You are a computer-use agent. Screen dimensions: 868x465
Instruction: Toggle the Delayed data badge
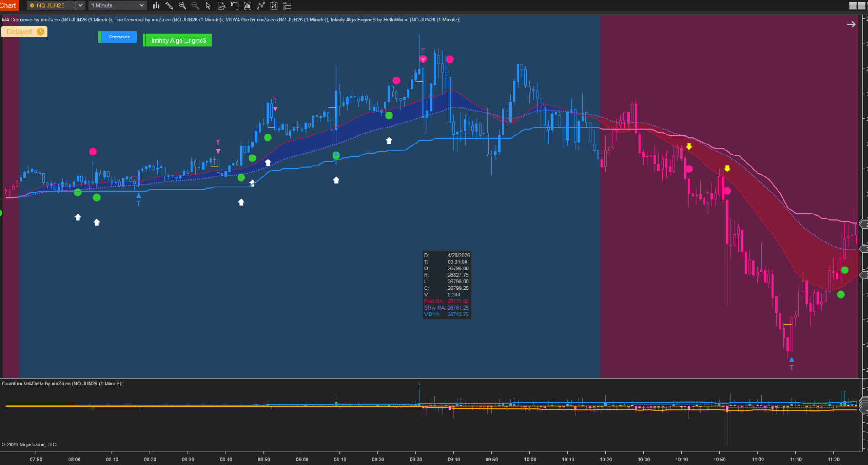25,32
